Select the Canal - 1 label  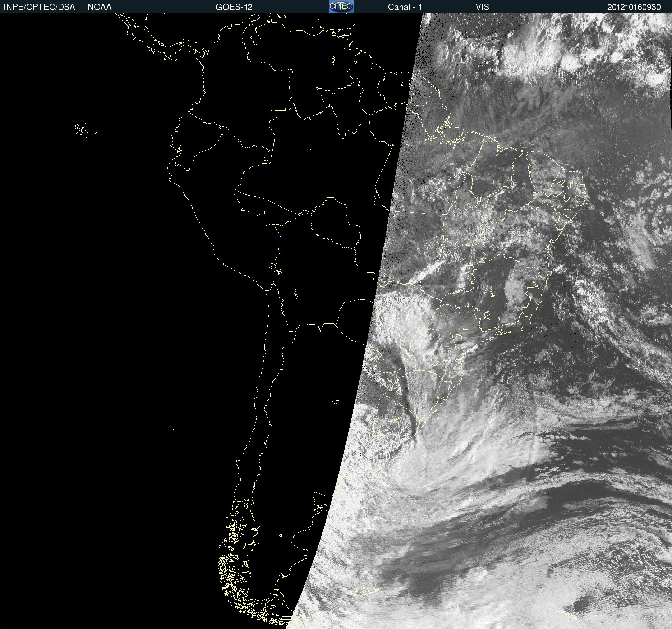click(x=405, y=7)
